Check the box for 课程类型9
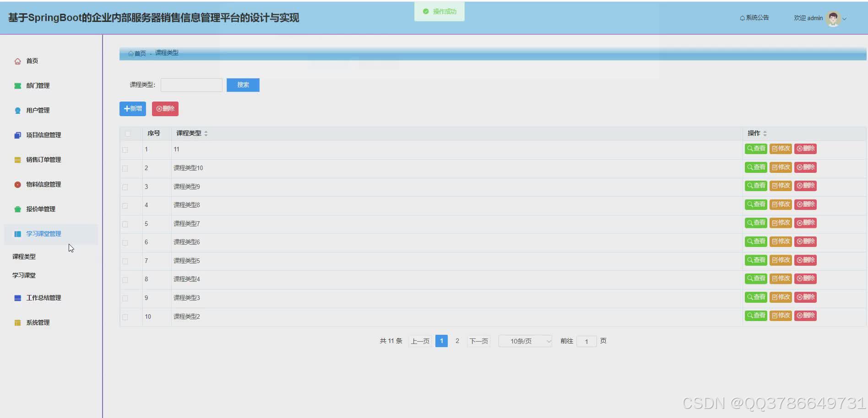868x418 pixels. 125,187
